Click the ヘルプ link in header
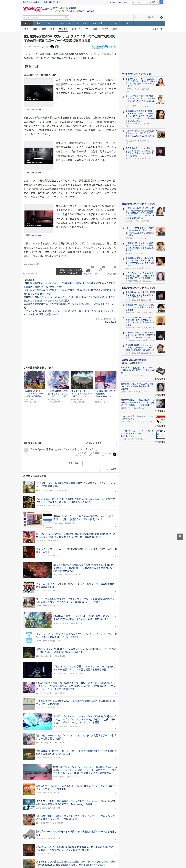 (127, 2)
